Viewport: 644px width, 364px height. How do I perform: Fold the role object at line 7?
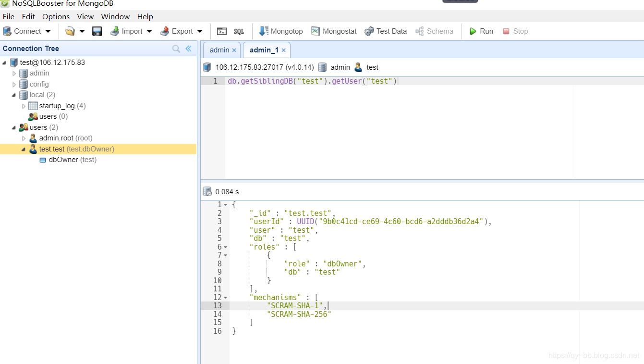click(x=226, y=255)
